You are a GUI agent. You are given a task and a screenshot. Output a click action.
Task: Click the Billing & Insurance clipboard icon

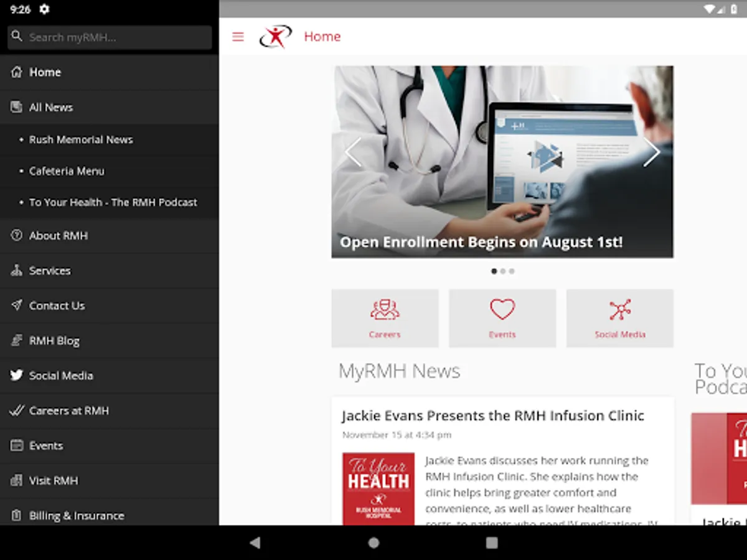pyautogui.click(x=17, y=515)
